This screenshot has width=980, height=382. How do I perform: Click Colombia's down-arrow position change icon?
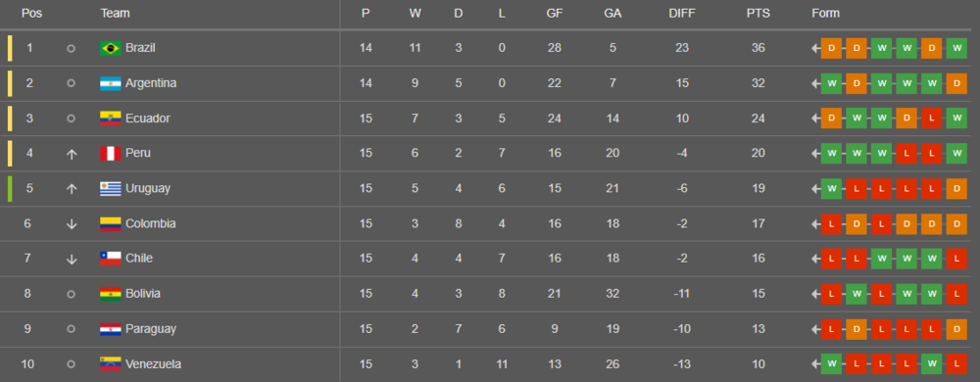tap(72, 224)
